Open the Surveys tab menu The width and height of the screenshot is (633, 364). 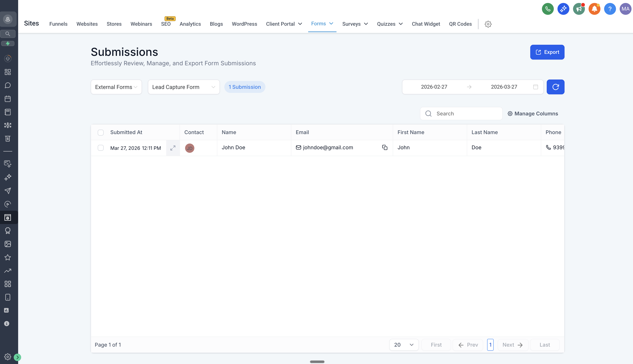click(355, 24)
